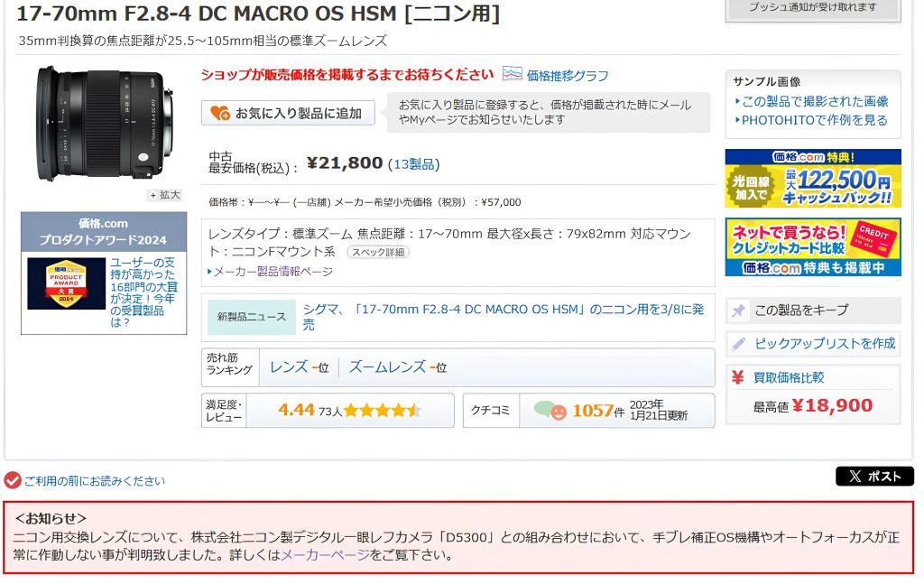Open the スペック詳細 spec button
Viewport: 924px width, 584px height.
(x=378, y=252)
